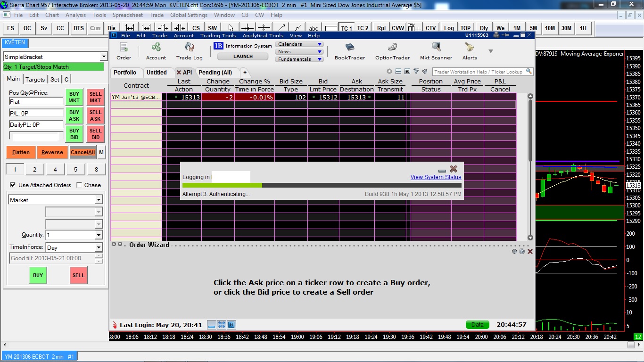This screenshot has width=644, height=362.
Task: Click the wrench icon above the quote table
Action: 425,72
